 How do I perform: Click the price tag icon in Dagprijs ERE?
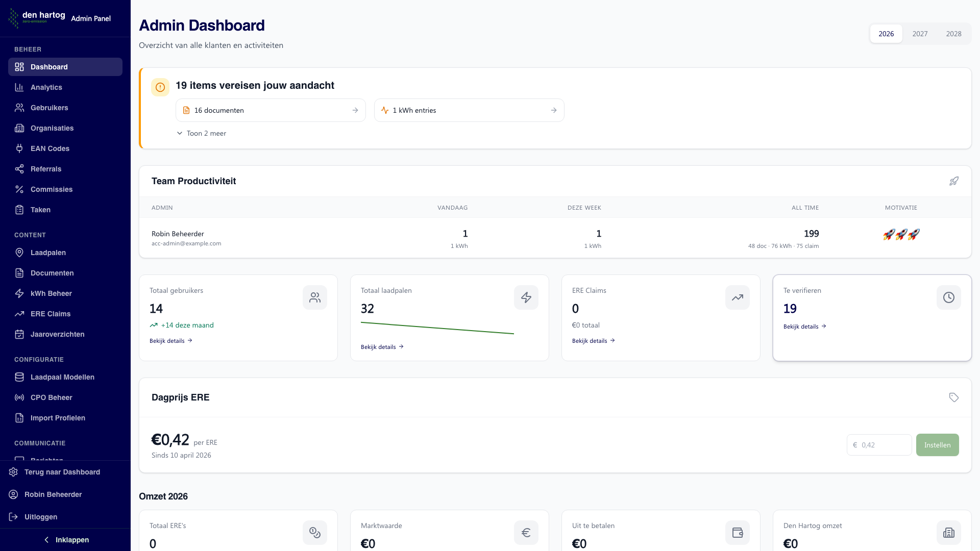coord(953,397)
